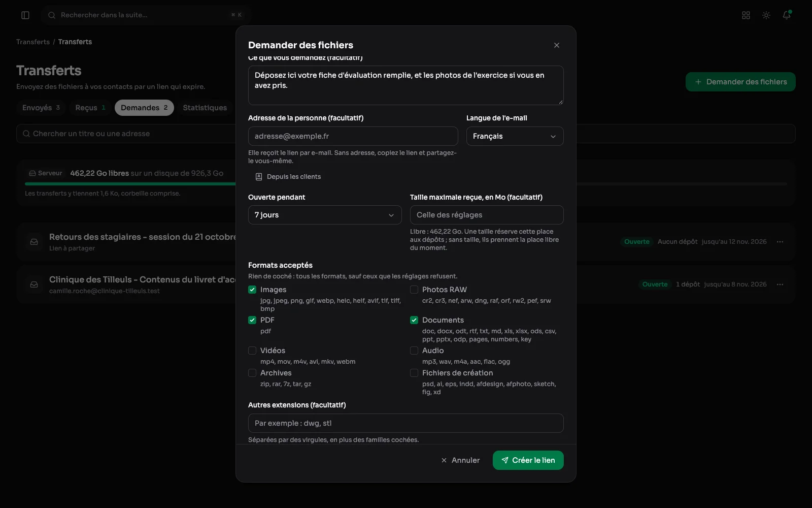The width and height of the screenshot is (812, 508).
Task: Uncheck the PDF checkbox
Action: [x=252, y=320]
